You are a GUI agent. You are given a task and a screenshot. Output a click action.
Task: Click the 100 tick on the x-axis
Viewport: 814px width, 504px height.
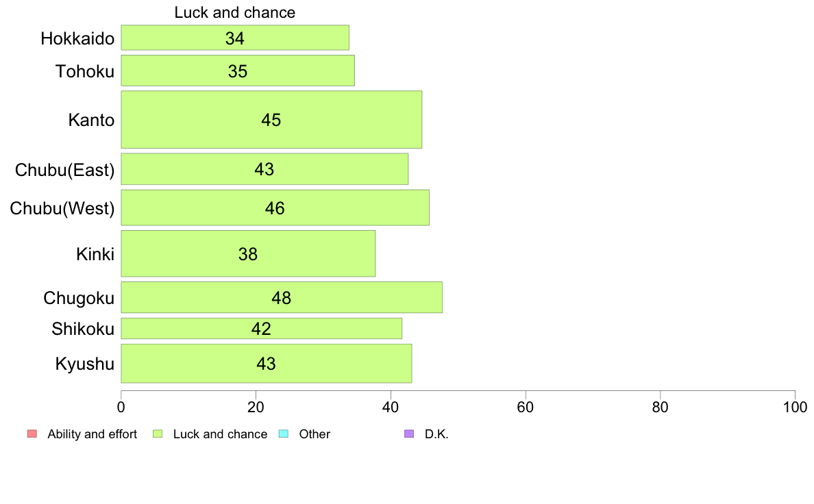coord(795,407)
